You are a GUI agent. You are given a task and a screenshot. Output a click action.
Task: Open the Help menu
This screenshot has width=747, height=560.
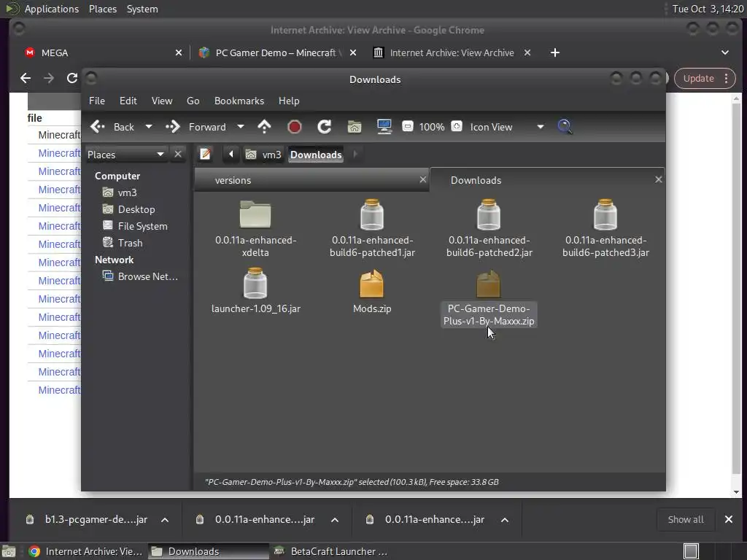point(289,101)
